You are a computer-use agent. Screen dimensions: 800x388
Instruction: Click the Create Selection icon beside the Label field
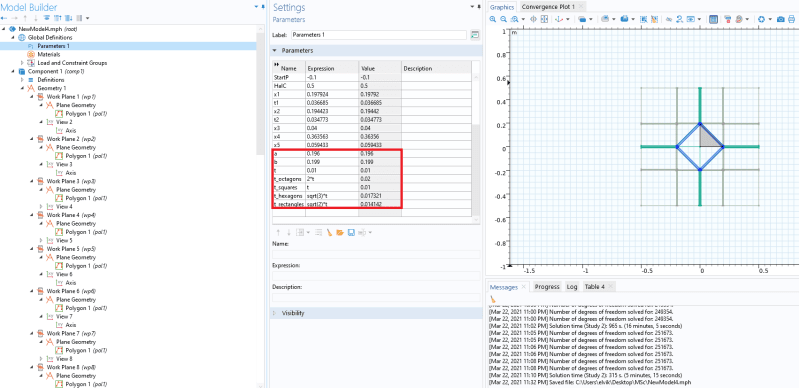pyautogui.click(x=476, y=35)
